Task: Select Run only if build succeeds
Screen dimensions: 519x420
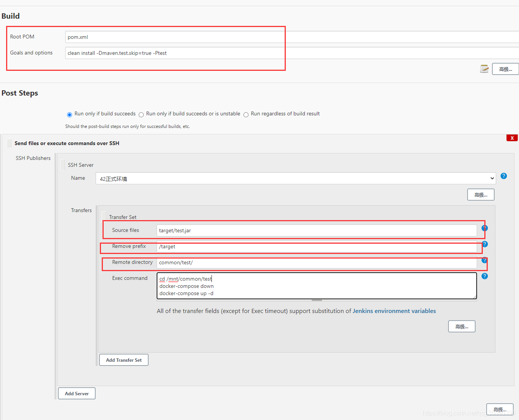Action: coord(69,115)
